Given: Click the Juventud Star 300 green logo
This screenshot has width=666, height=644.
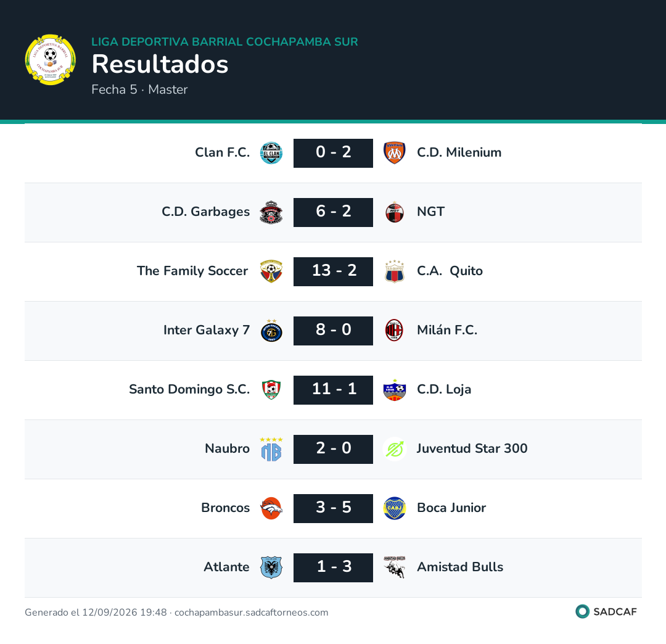Looking at the screenshot, I should (x=395, y=449).
